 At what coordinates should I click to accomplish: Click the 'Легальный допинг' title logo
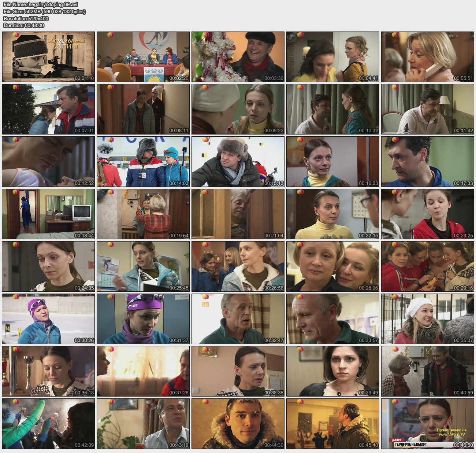point(66,43)
